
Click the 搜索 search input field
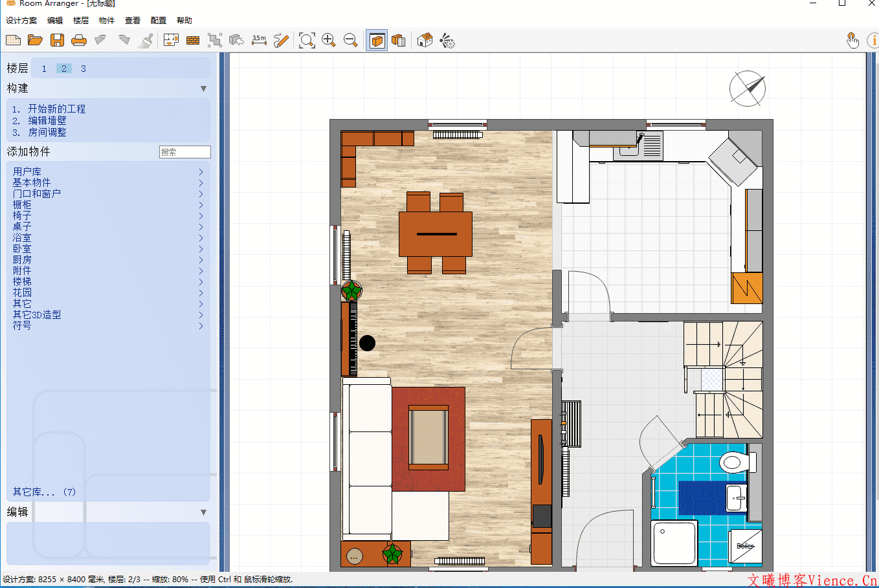(184, 152)
